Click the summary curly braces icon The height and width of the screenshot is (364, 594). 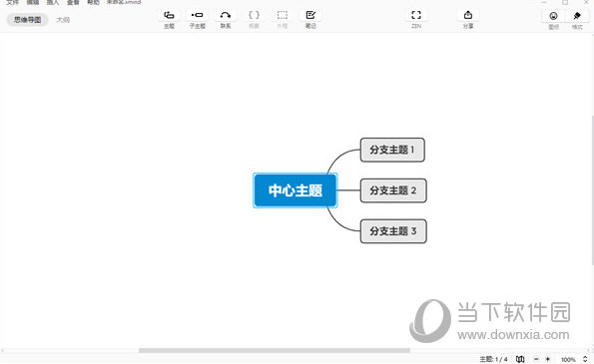click(x=254, y=16)
